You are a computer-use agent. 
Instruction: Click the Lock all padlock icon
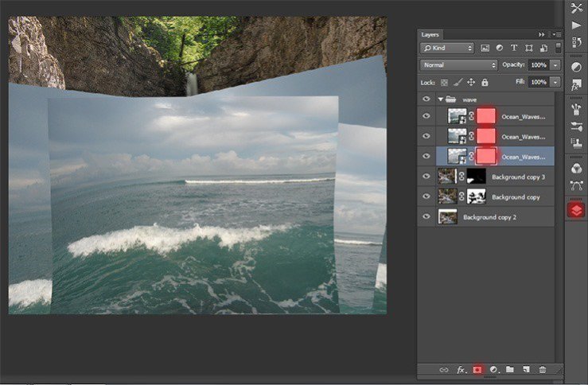[x=485, y=82]
